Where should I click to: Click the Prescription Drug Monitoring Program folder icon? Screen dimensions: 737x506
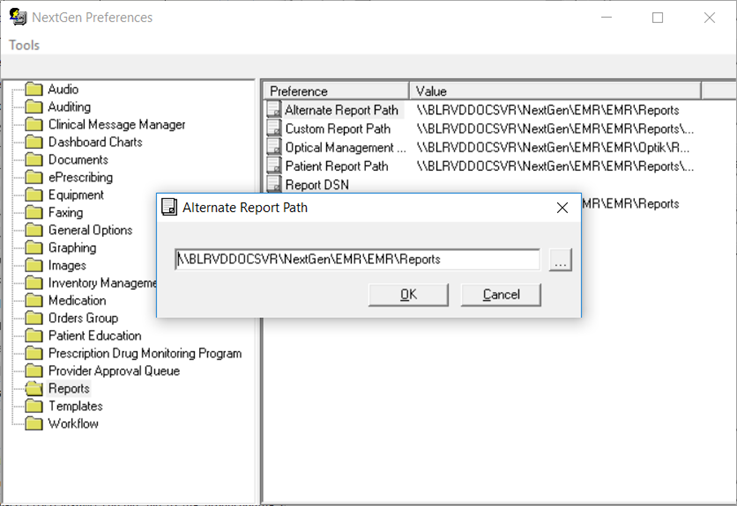tap(33, 353)
